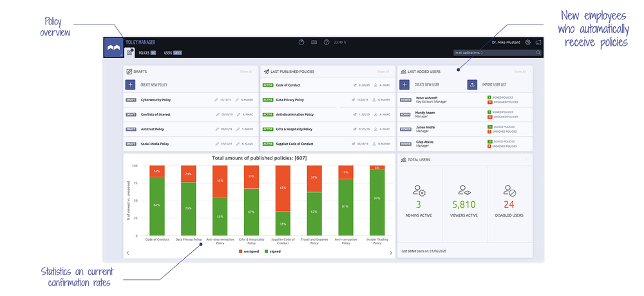
Task: Toggle the signed legend entry
Action: [x=272, y=252]
